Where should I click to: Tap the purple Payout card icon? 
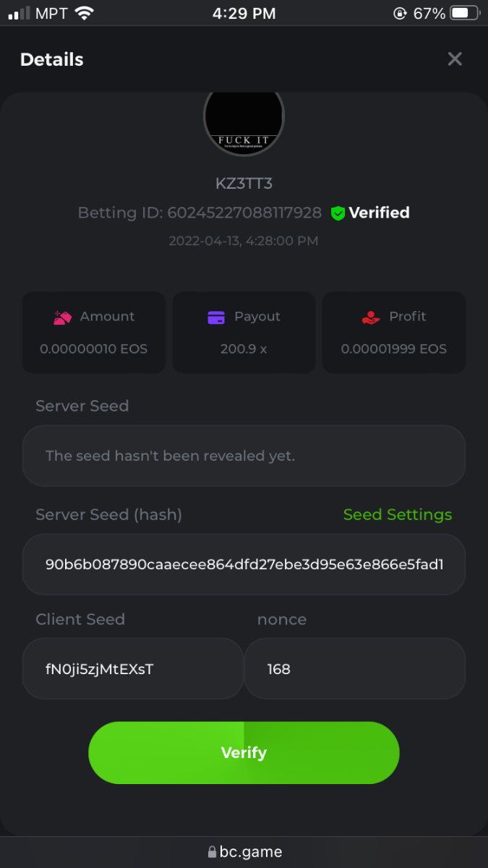tap(215, 317)
